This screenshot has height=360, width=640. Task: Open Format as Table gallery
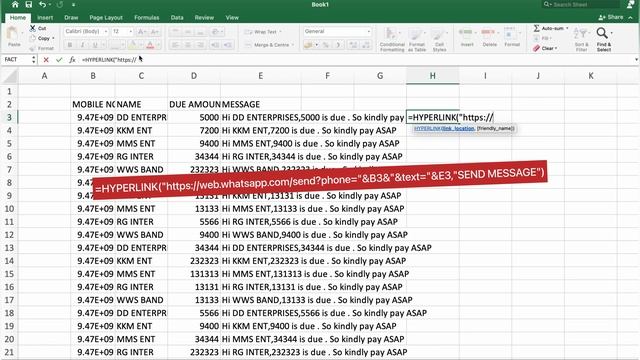(417, 39)
